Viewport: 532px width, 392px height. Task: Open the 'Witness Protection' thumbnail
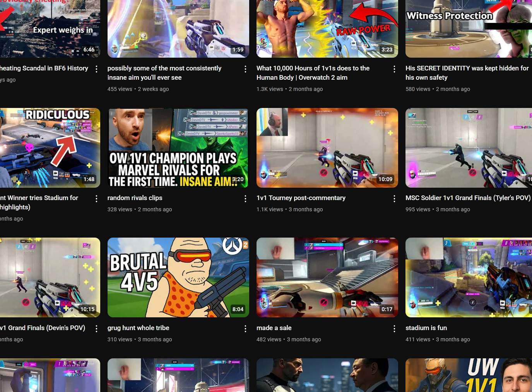point(469,29)
